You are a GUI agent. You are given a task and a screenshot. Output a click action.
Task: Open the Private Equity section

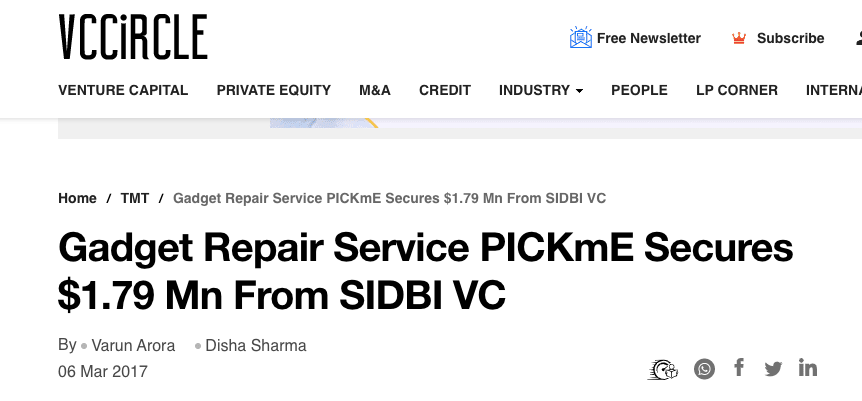point(274,90)
